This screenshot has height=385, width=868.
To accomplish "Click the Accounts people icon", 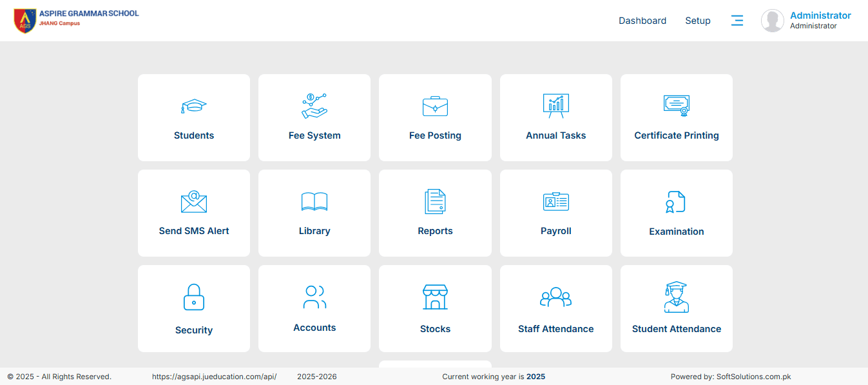I will coord(314,297).
